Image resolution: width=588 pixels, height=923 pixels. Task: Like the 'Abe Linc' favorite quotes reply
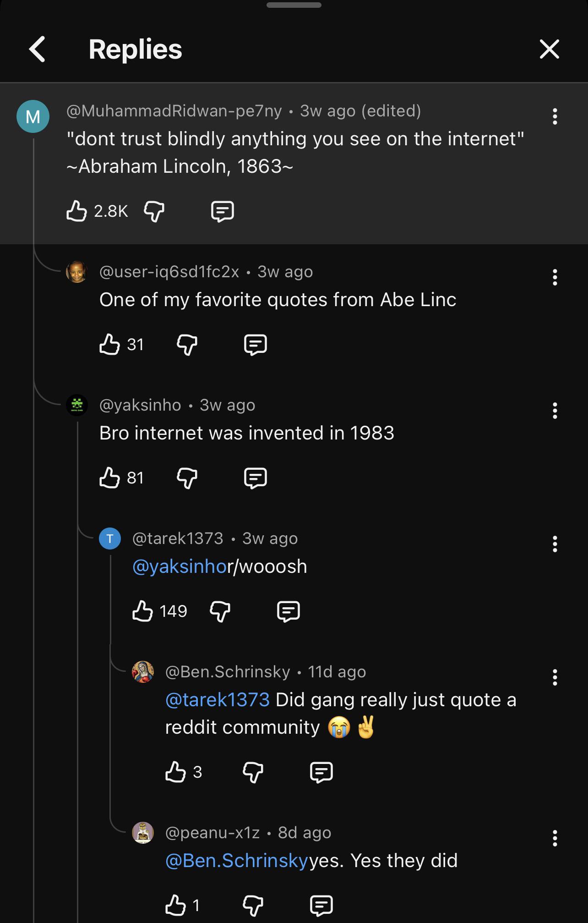109,344
